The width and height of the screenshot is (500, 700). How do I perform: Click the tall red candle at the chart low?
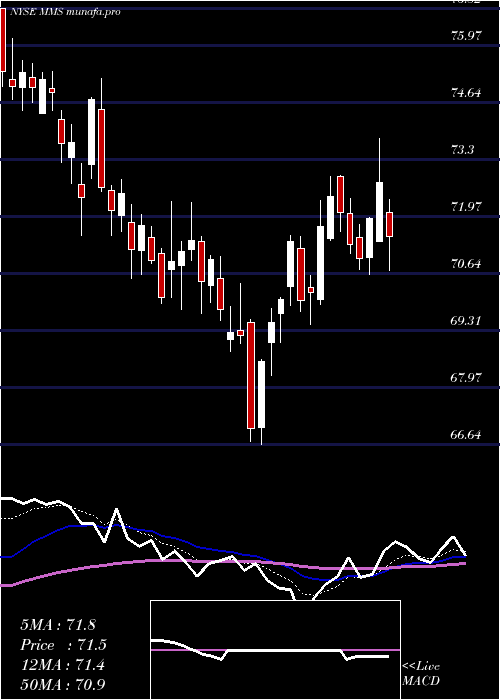[251, 375]
